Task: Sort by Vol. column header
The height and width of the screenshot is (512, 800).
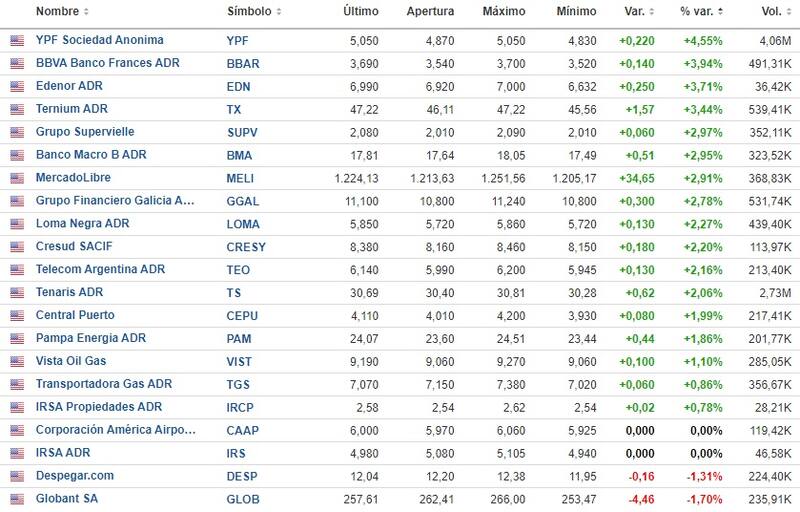Action: coord(769,11)
